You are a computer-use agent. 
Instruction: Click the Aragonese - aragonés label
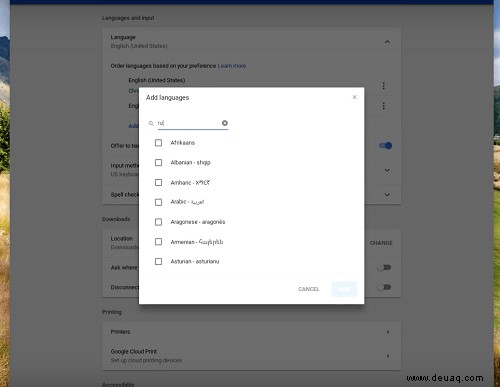(198, 222)
